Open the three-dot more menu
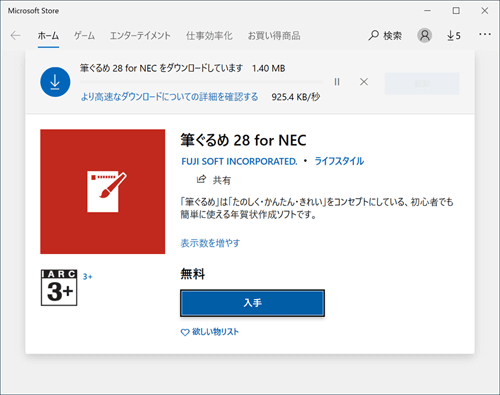Screen dimensions: 500x395 coord(485,34)
